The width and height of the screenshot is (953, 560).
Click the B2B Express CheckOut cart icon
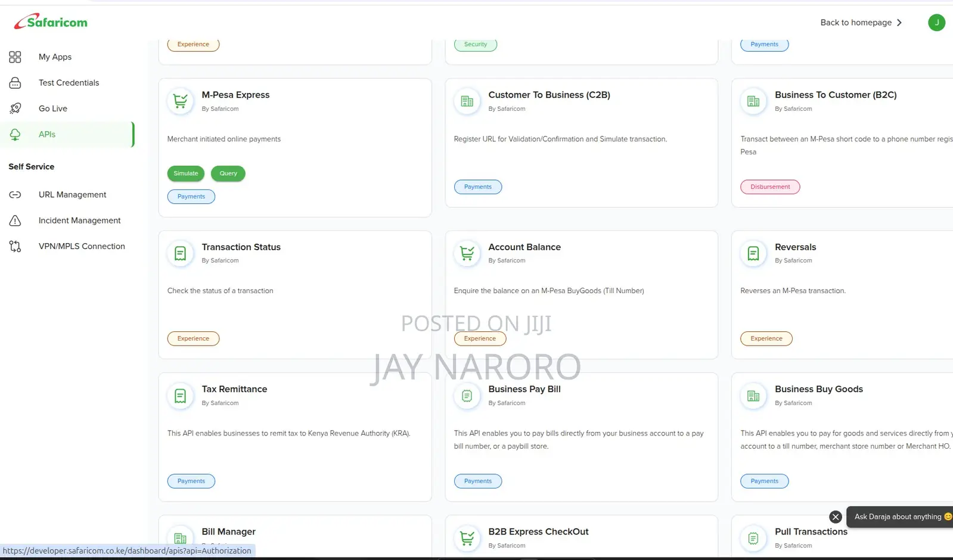click(x=467, y=538)
